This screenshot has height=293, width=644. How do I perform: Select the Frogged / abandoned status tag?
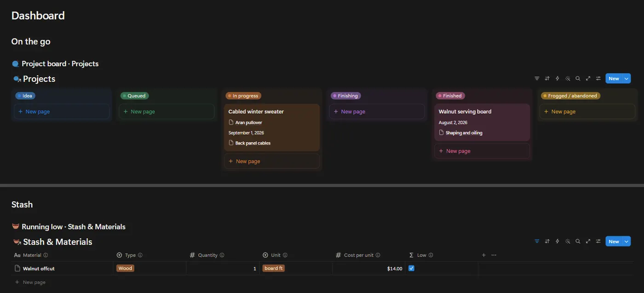[570, 96]
